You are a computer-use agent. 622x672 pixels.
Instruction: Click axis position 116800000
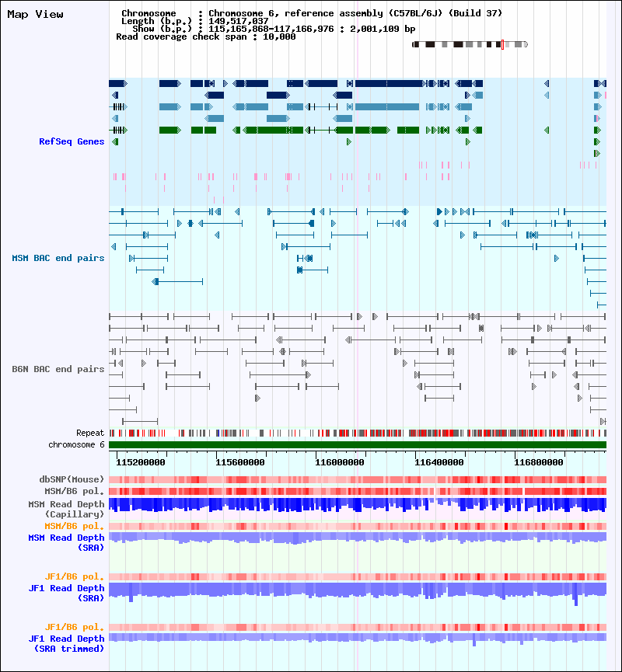[538, 462]
